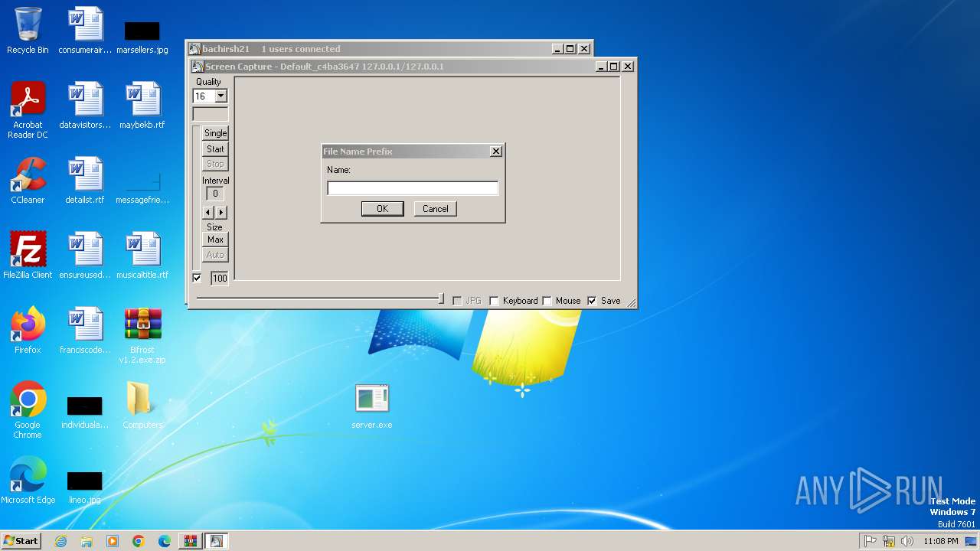Click the clock showing 11:08 PM
Screen dimensions: 980x551
click(940, 541)
